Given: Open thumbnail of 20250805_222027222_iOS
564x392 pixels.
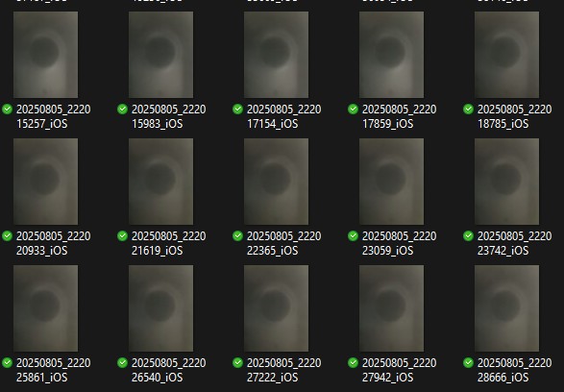Looking at the screenshot, I should (276, 308).
